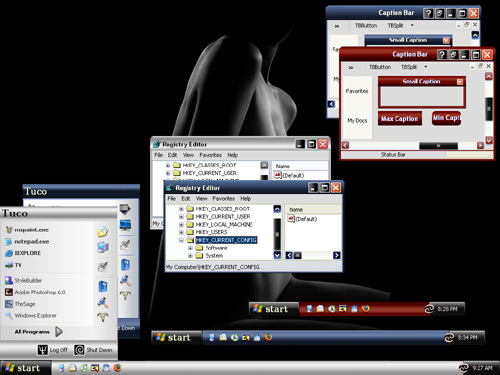Click horizontal scrollbar thumb in red Caption Bar window
500x375 pixels.
tap(438, 146)
